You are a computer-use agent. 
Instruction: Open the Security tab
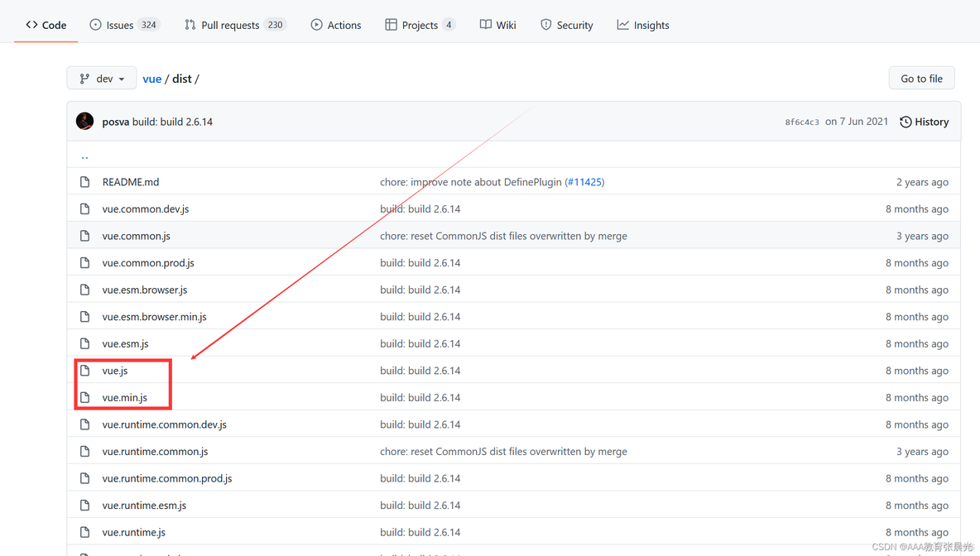pyautogui.click(x=567, y=25)
